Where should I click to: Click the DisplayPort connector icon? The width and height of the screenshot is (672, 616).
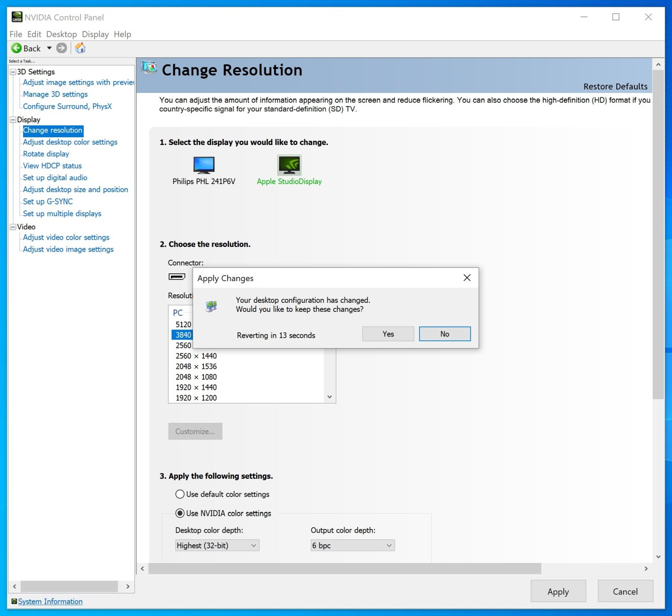tap(177, 276)
